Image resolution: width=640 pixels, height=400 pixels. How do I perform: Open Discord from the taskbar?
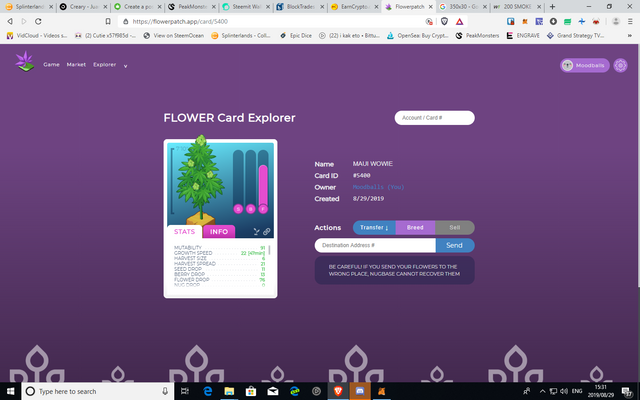[360, 391]
